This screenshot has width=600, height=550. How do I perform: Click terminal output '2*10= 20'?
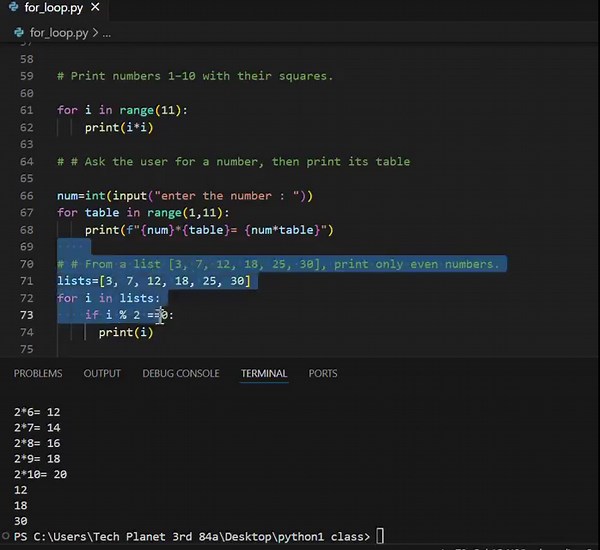pyautogui.click(x=41, y=474)
